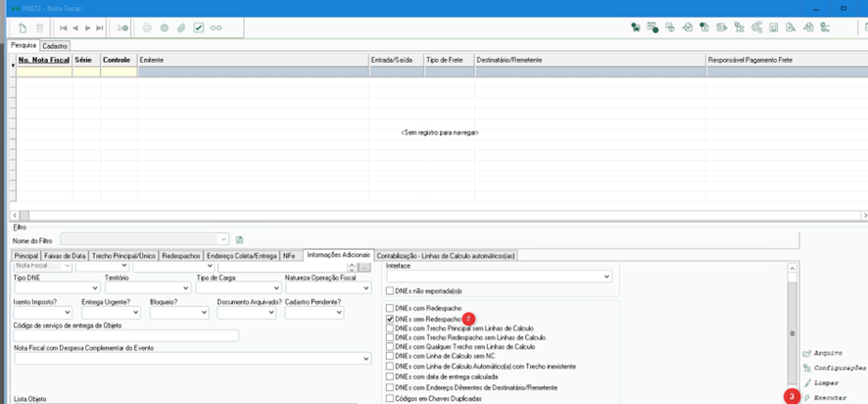Screen dimensions: 868x404
Task: Save the filter using the disk icon
Action: tap(240, 239)
